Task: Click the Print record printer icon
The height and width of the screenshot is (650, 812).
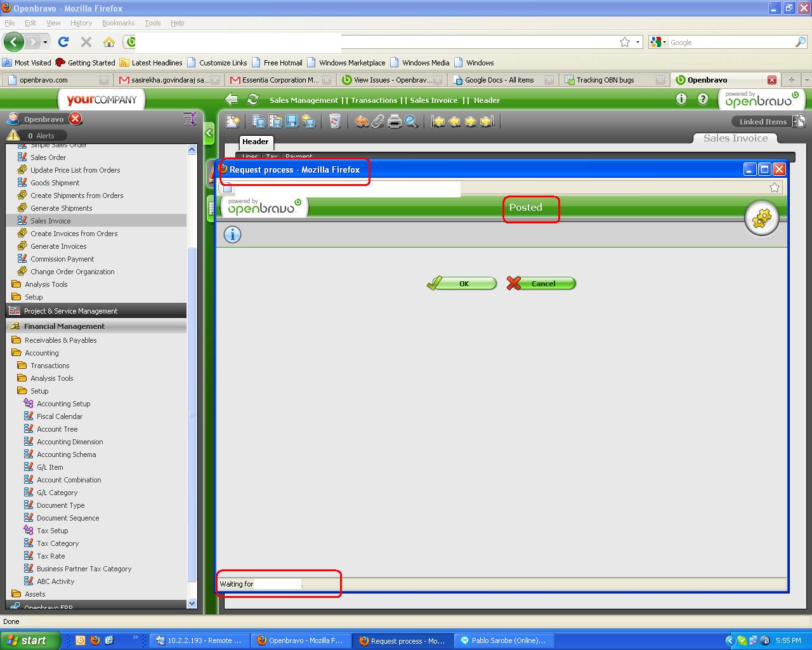Action: tap(395, 121)
